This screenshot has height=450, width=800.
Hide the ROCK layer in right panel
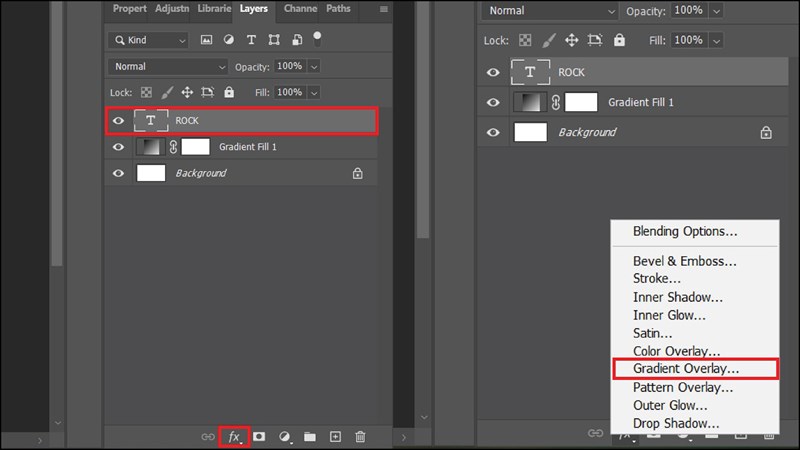pyautogui.click(x=493, y=72)
